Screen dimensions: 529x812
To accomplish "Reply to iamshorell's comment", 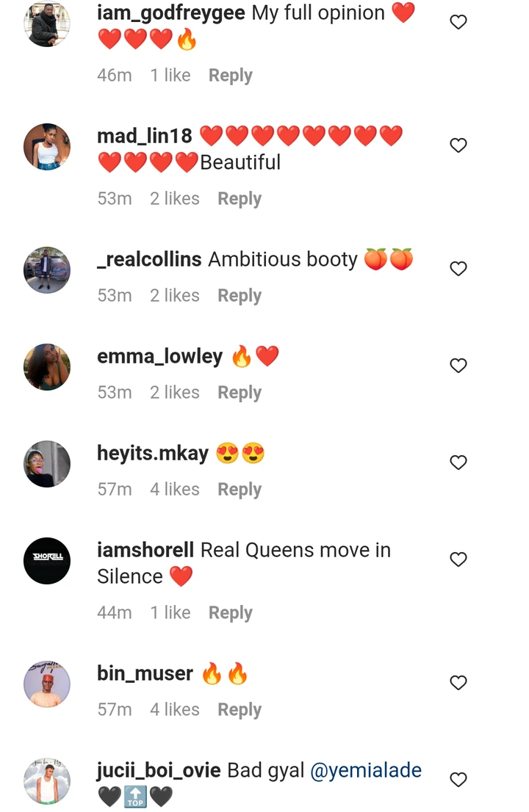I will [x=231, y=613].
